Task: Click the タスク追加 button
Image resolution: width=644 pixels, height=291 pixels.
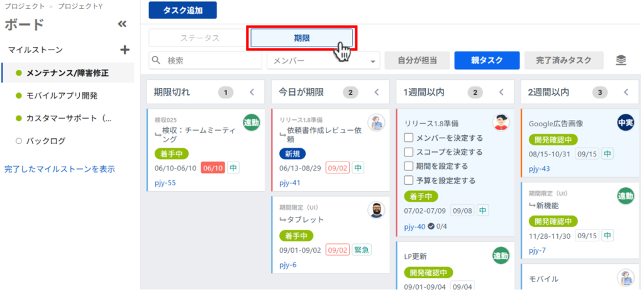Action: tap(182, 11)
